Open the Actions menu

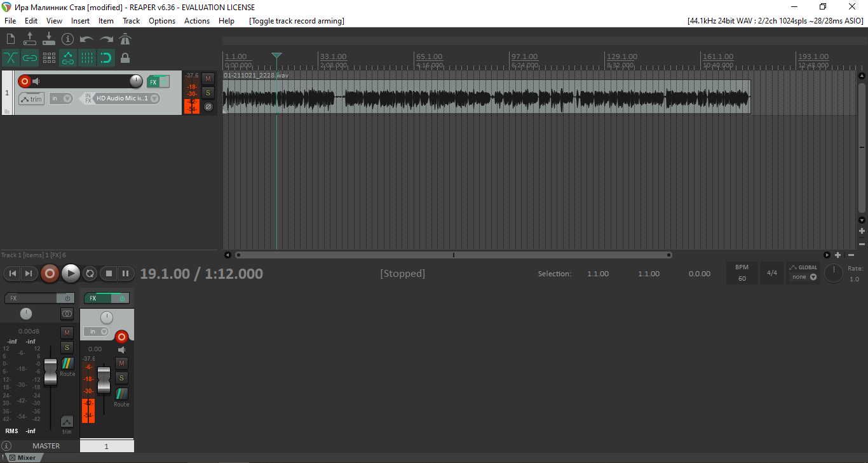(x=196, y=21)
